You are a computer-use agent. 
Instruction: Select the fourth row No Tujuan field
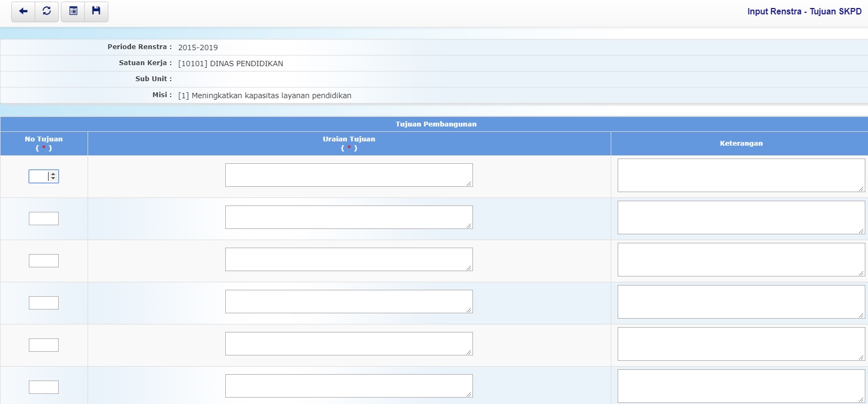[44, 303]
